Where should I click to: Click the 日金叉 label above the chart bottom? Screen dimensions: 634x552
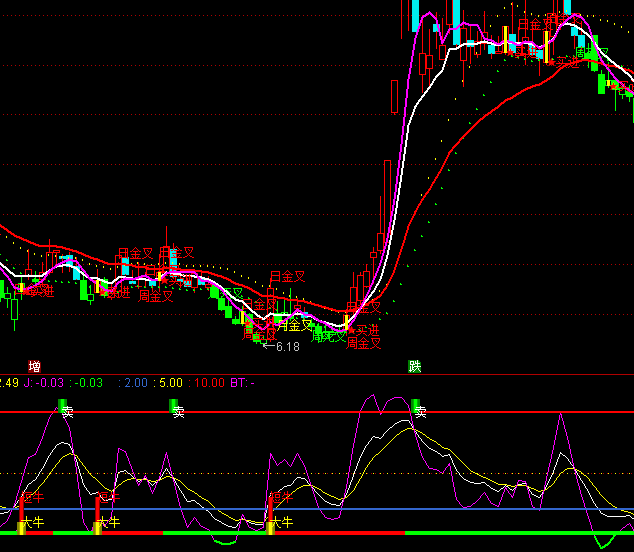(287, 277)
